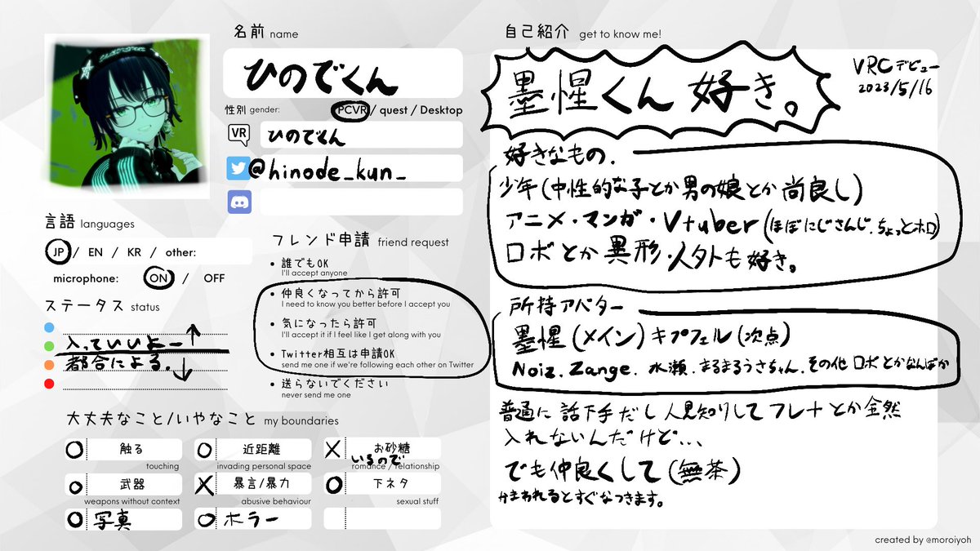This screenshot has width=980, height=551.
Task: Click the でも仲良くして（無茶）text
Action: click(x=624, y=469)
